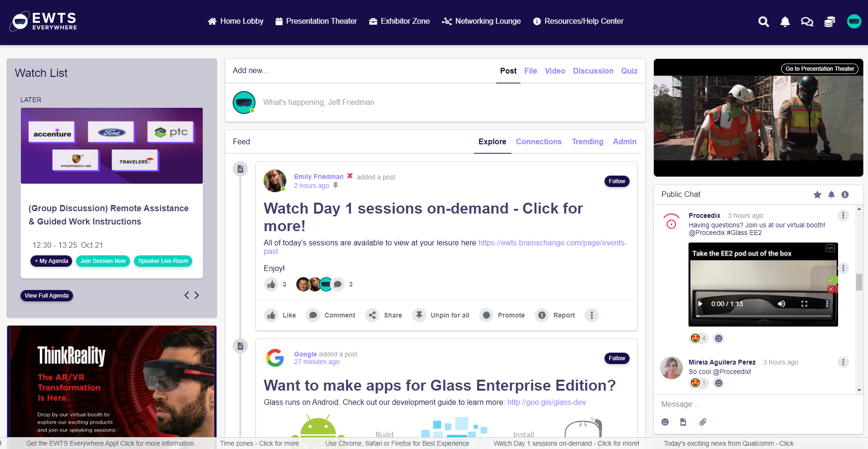Attach a file document in chat
This screenshot has width=868, height=449.
[x=683, y=422]
